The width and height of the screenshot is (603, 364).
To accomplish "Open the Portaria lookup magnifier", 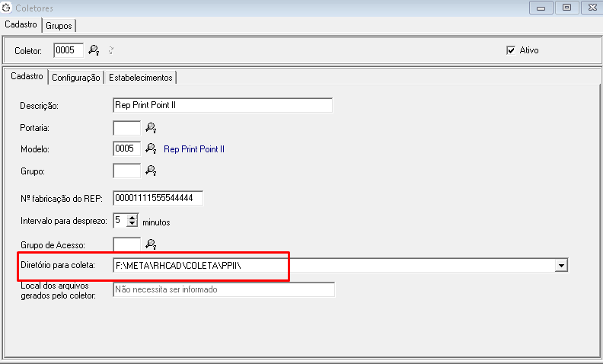I will click(x=151, y=127).
